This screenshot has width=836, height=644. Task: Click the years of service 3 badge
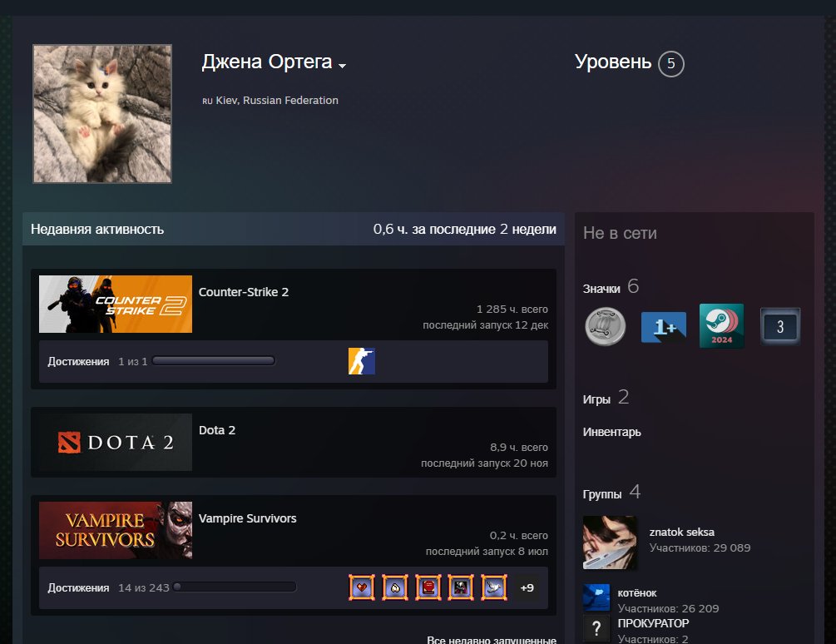click(x=779, y=327)
